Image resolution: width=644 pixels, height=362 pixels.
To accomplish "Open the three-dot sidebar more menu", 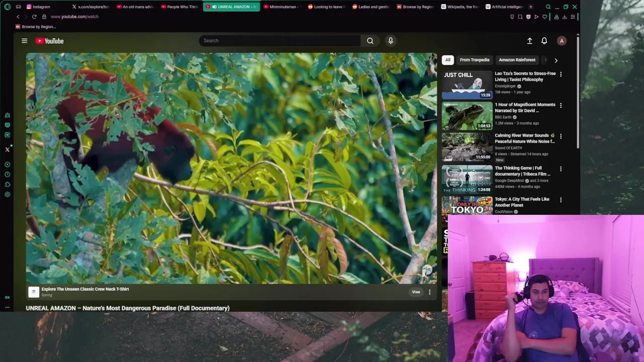I will pos(7,307).
